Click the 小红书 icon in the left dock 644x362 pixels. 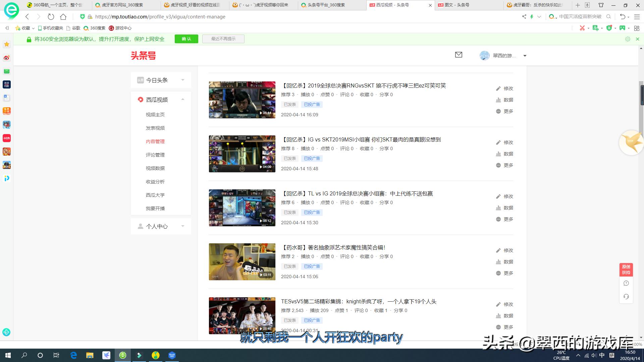6,138
